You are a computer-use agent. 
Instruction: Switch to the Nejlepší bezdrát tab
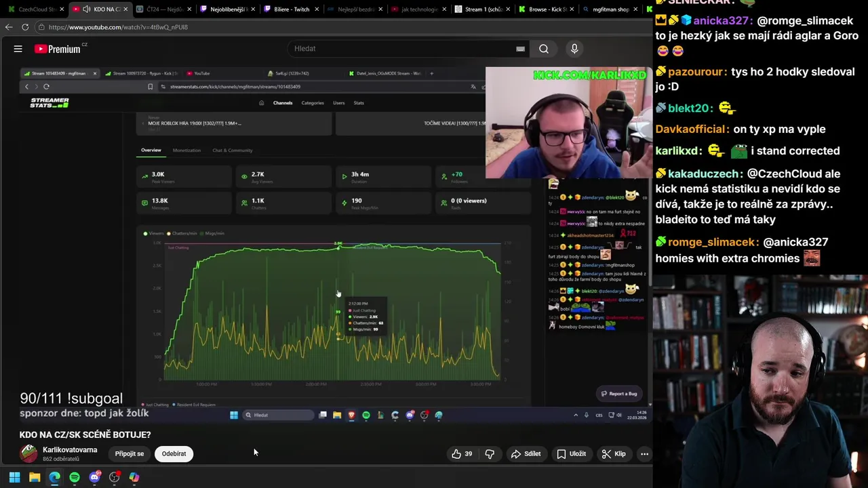point(354,9)
